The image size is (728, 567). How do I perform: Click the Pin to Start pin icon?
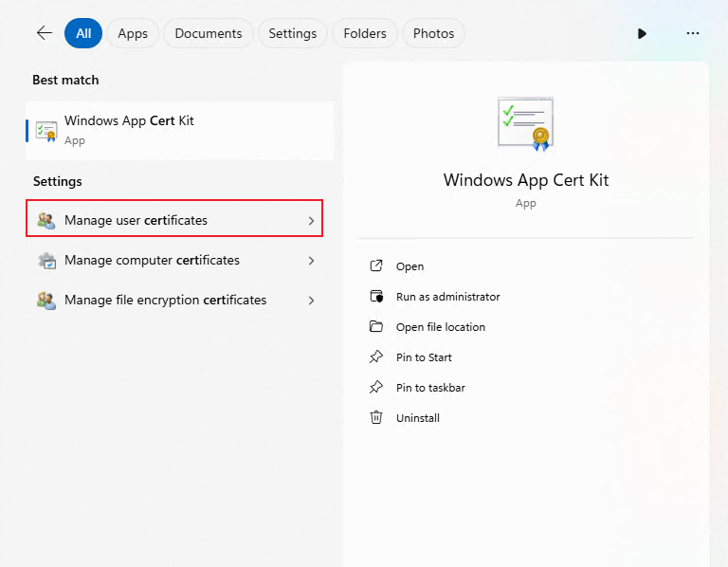(376, 357)
